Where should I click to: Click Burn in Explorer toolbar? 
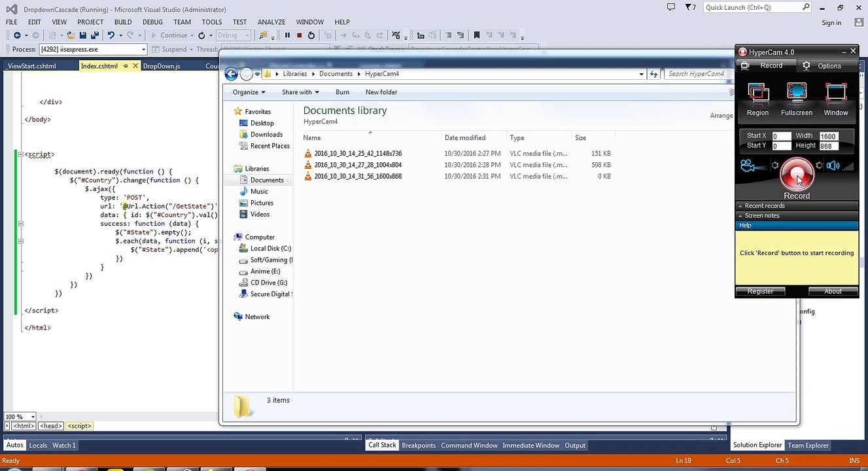[x=342, y=92]
